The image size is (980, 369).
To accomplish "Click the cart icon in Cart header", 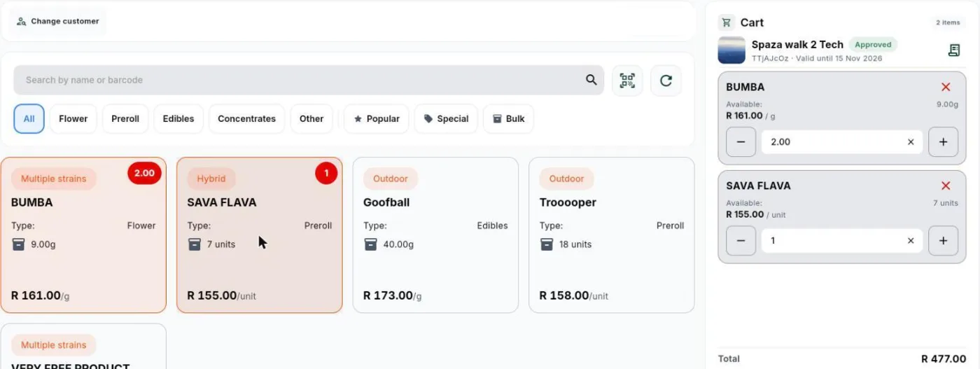I will [x=726, y=22].
